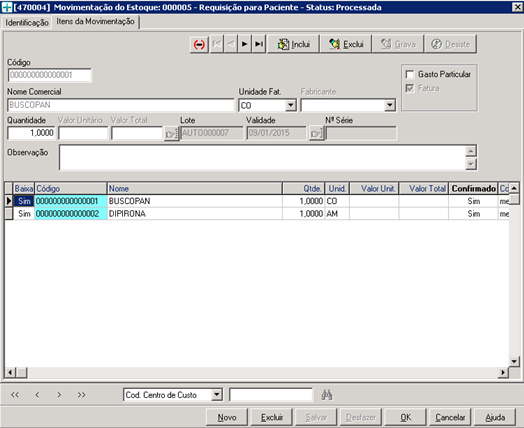Click the Confirmado column header
The height and width of the screenshot is (428, 524).
[473, 189]
